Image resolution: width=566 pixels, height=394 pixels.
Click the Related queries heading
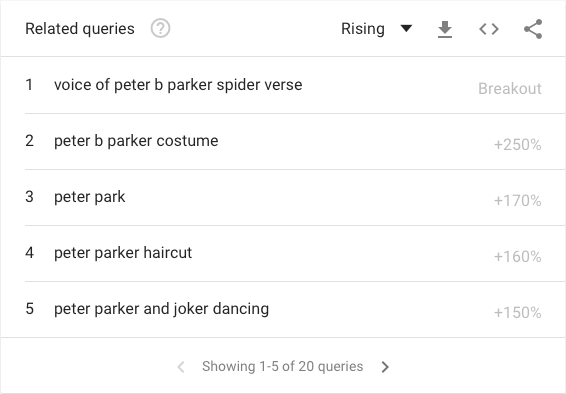coord(80,29)
